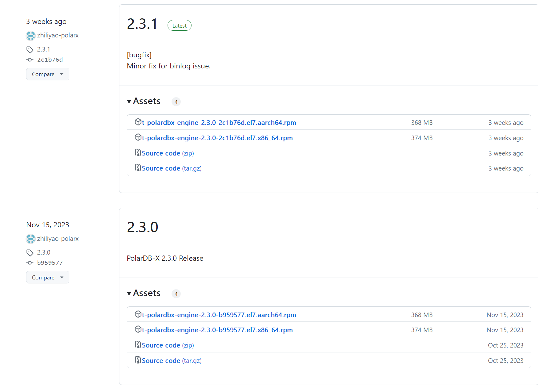
Task: Click zhiliyao-polarx avatar for release 2.3.1
Action: (x=31, y=36)
